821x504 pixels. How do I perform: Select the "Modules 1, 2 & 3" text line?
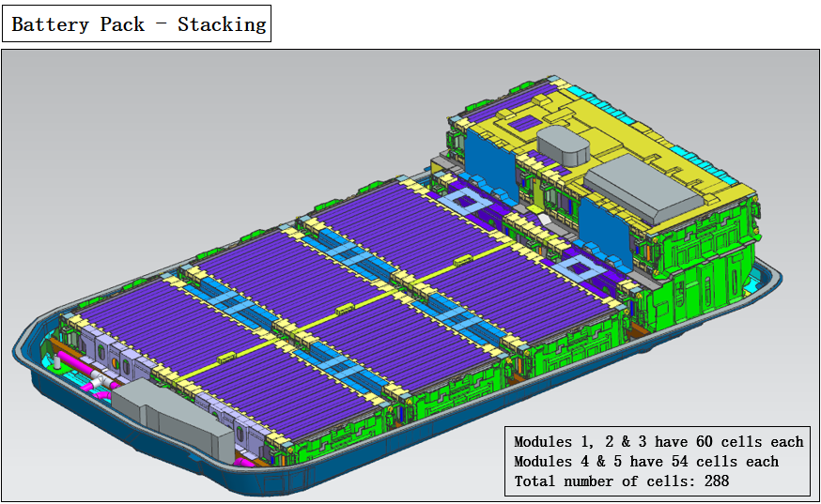click(658, 442)
